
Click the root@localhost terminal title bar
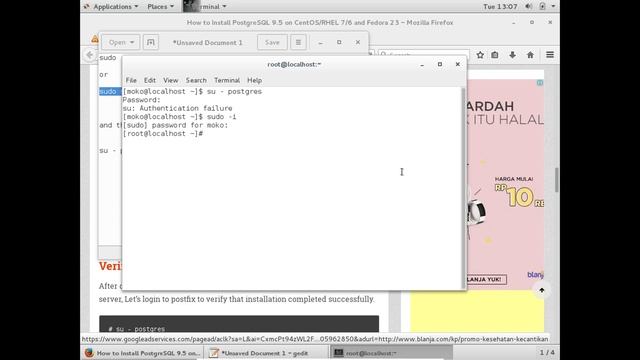point(294,64)
